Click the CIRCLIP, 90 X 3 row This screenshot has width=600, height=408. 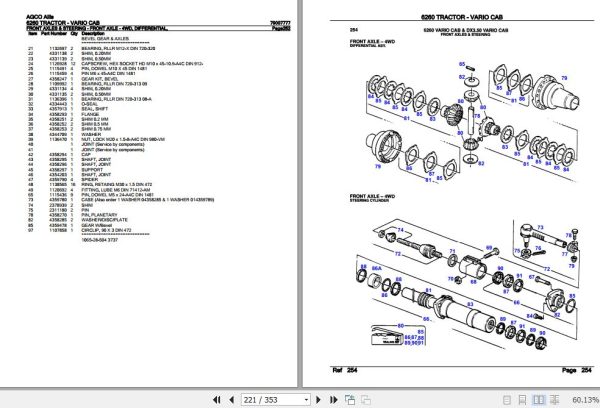click(79, 230)
